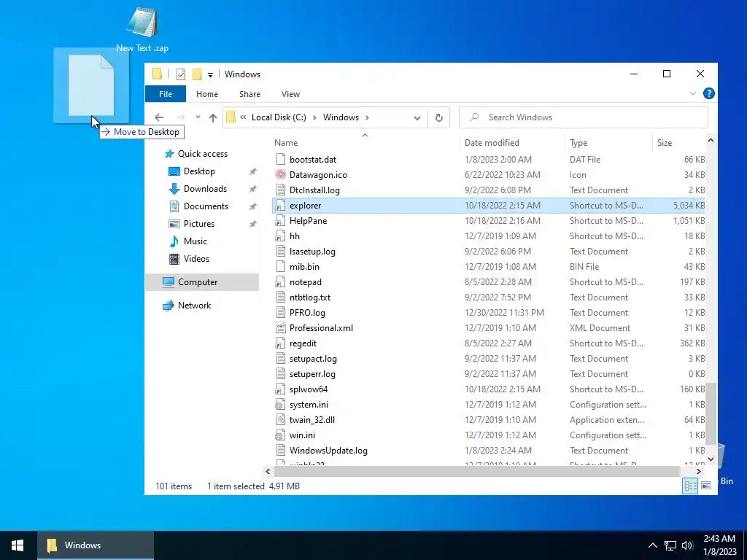Screen dimensions: 747x560
Task: Select the mib.bin file icon
Action: pyautogui.click(x=281, y=267)
